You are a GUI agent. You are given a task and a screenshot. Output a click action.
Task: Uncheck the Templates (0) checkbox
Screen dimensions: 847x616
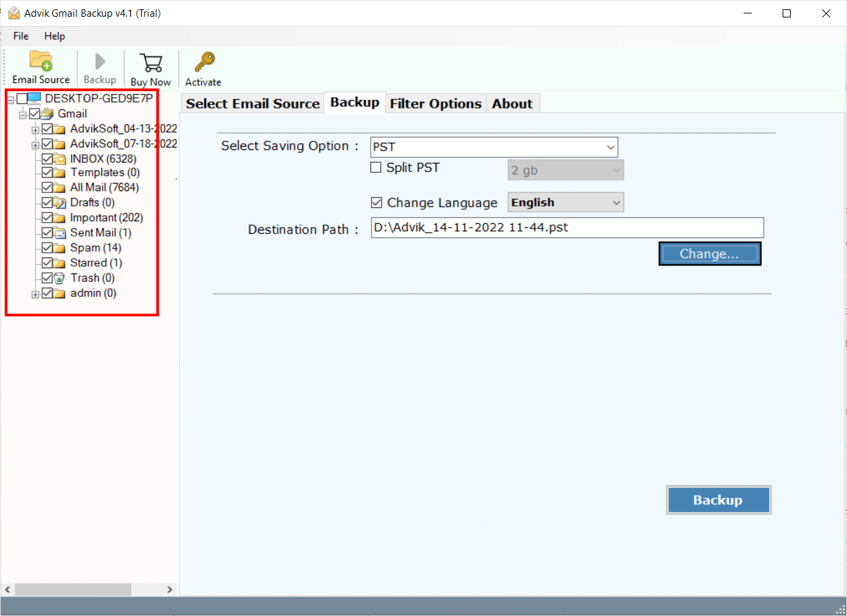click(47, 172)
